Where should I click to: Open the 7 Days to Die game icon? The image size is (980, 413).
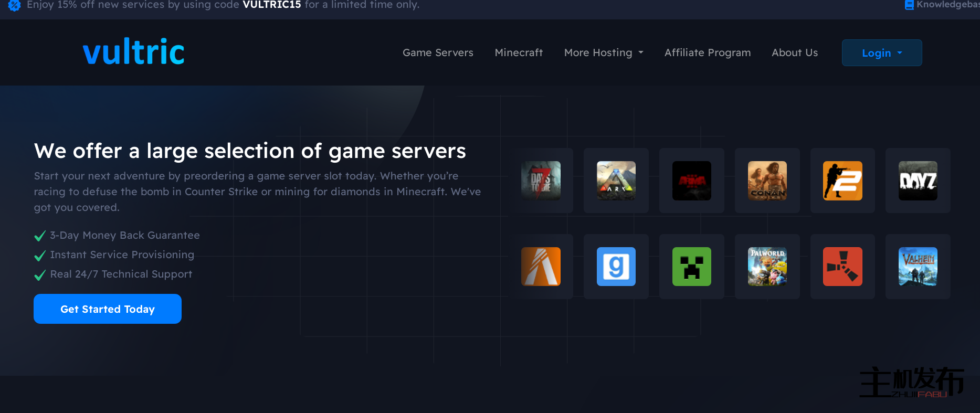(541, 181)
